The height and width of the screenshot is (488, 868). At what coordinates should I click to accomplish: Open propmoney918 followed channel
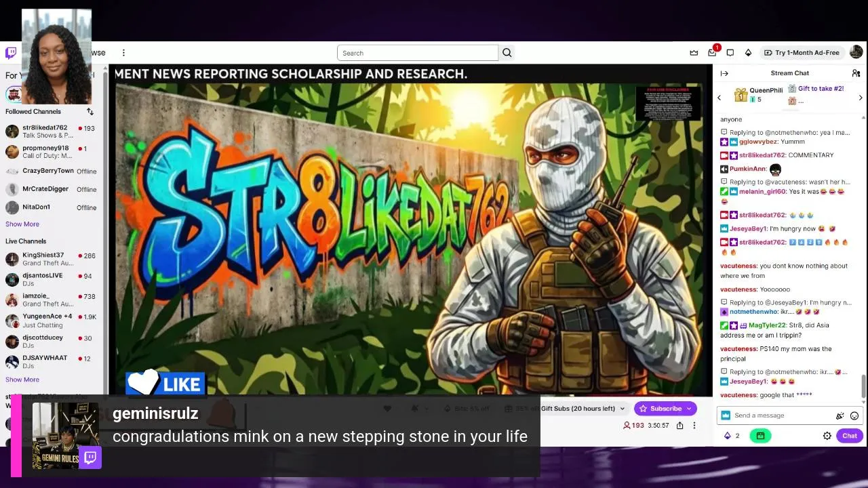tap(51, 152)
